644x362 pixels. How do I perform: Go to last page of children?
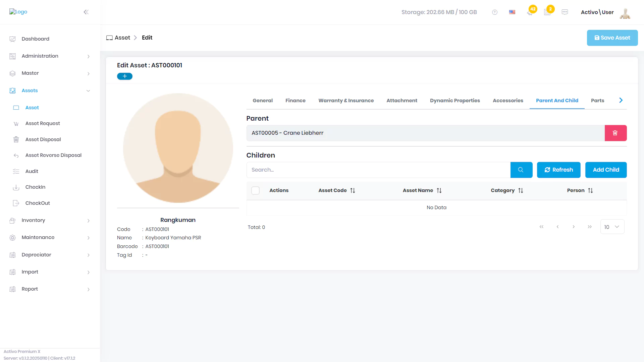pyautogui.click(x=590, y=227)
